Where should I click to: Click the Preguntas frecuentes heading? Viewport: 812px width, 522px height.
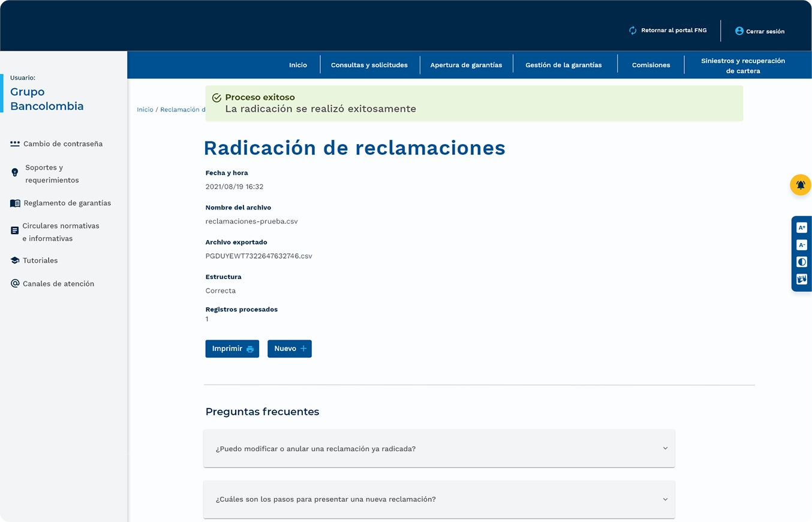click(x=262, y=412)
